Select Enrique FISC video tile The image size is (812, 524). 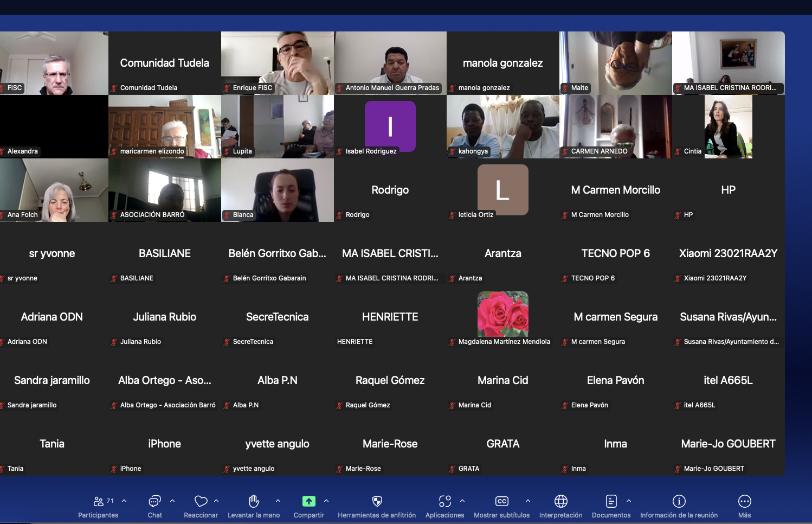tap(278, 62)
